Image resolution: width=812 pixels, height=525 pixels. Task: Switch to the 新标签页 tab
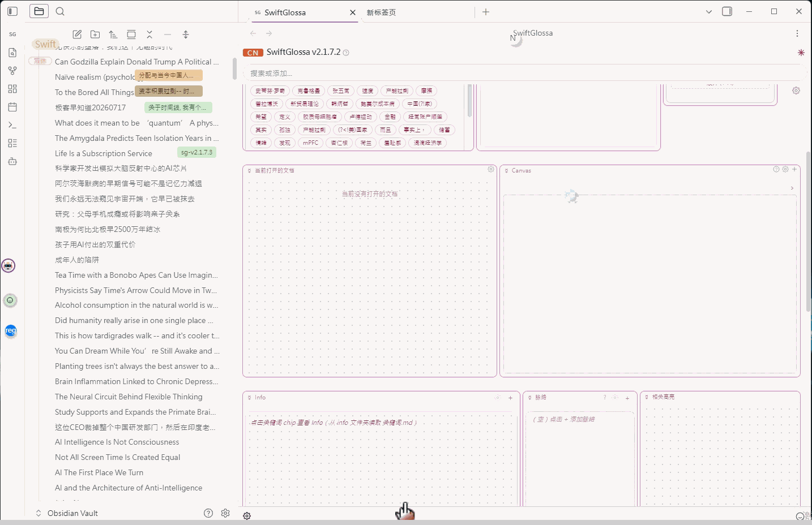pos(381,12)
